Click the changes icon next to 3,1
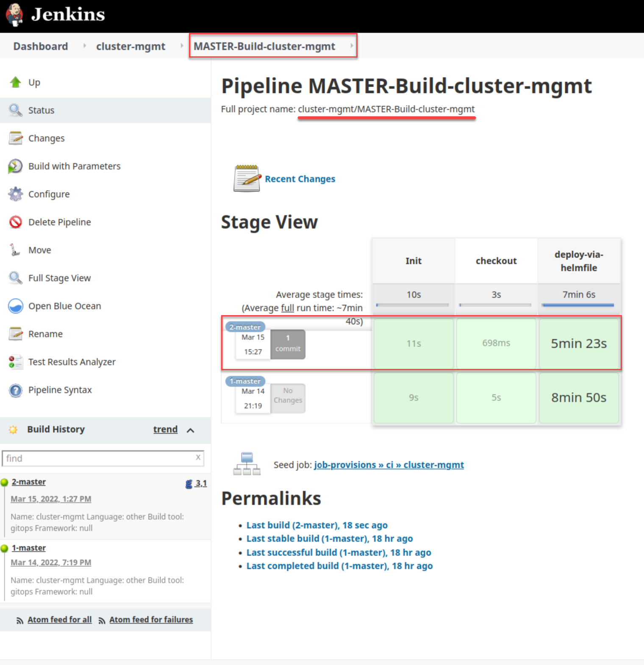 point(189,484)
